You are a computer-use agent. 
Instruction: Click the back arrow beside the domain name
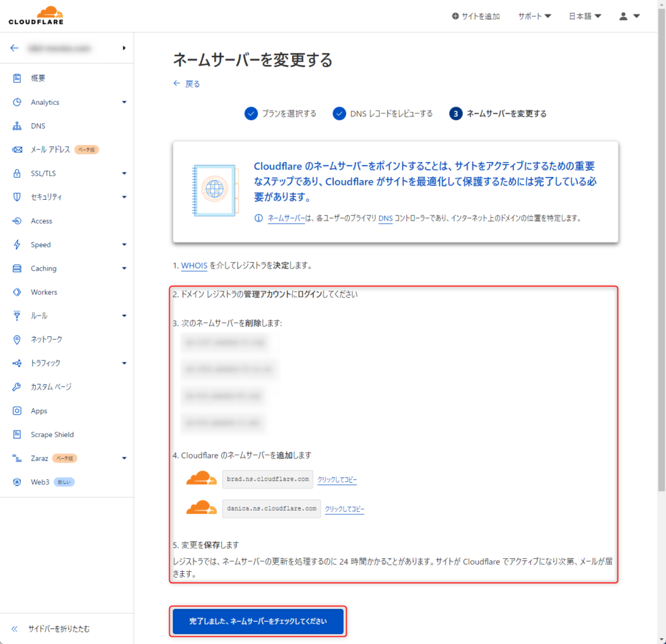pyautogui.click(x=14, y=48)
